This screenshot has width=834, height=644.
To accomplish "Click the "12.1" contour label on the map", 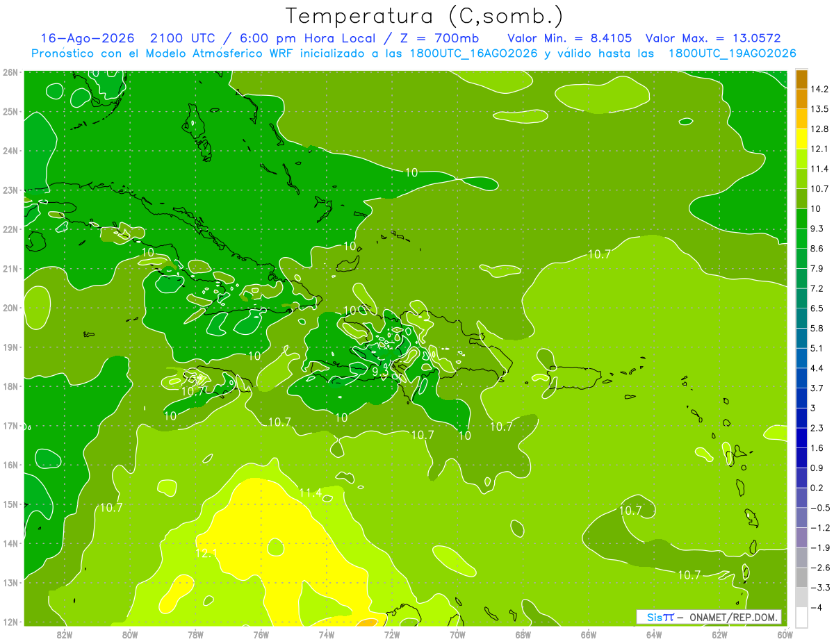I will (x=206, y=553).
